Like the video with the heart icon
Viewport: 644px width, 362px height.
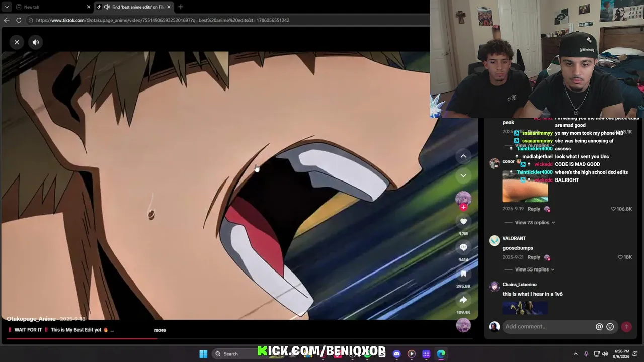463,221
